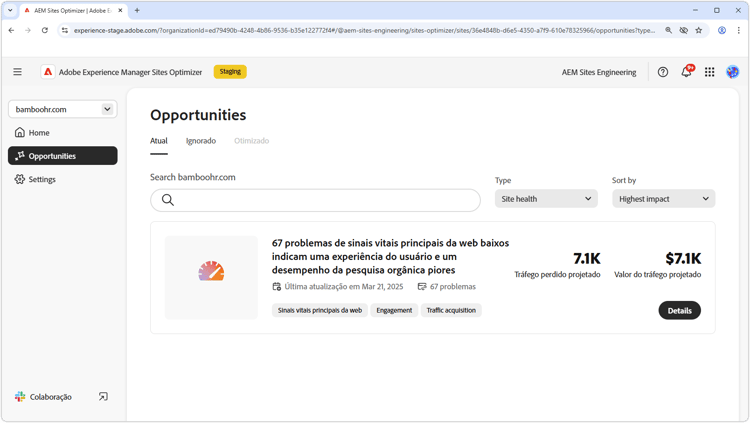Click the Traffic acquisition tag
The image size is (750, 423).
tap(451, 310)
